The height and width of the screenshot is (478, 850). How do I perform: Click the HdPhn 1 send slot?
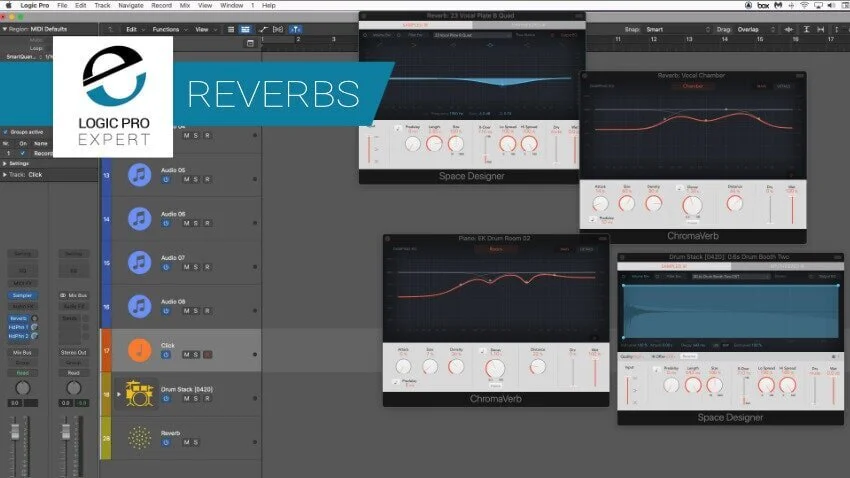pos(19,327)
